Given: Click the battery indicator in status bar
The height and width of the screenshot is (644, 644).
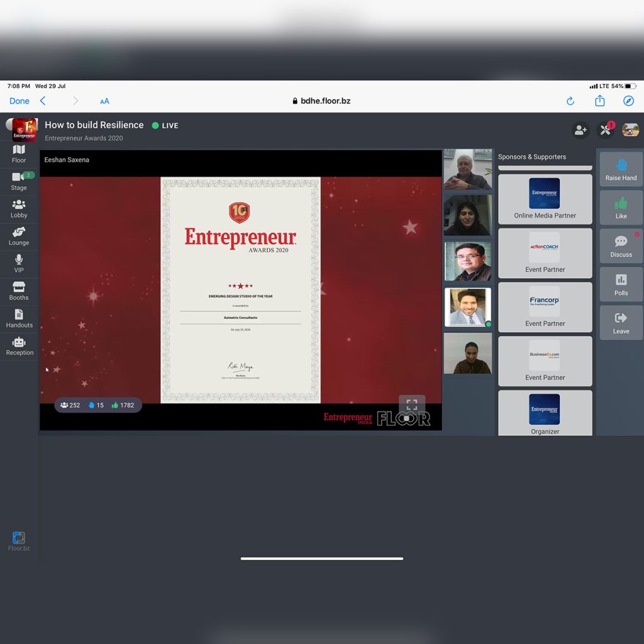Looking at the screenshot, I should tap(631, 86).
